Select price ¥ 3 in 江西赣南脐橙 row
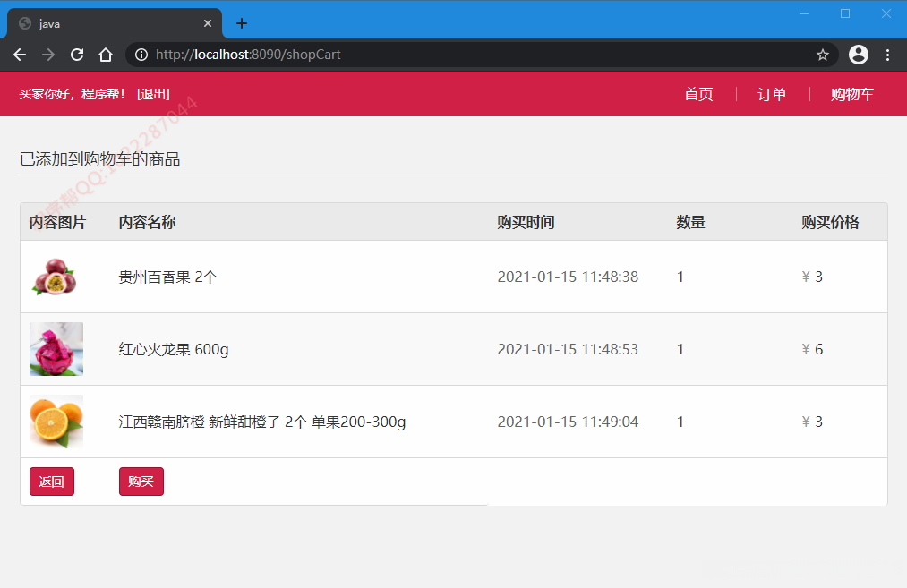 [812, 422]
